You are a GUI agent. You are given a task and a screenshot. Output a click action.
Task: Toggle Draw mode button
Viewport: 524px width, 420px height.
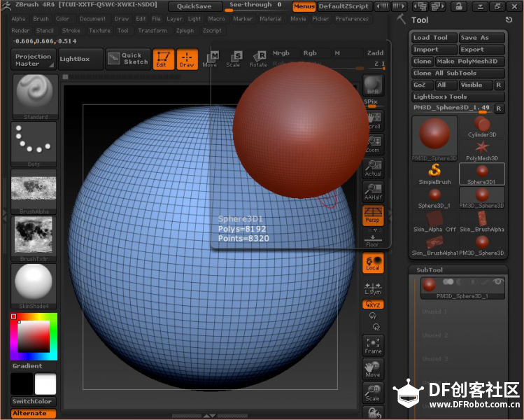(187, 59)
